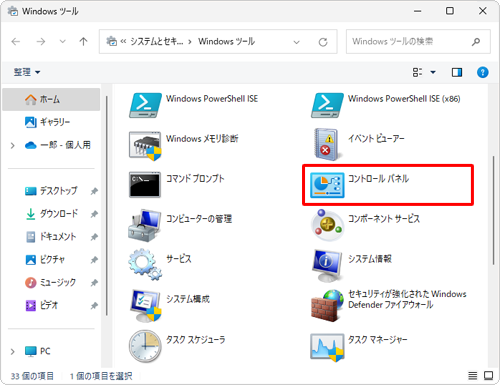This screenshot has width=500, height=385.
Task: Select the Windows メモリ診断 icon
Action: (x=145, y=146)
